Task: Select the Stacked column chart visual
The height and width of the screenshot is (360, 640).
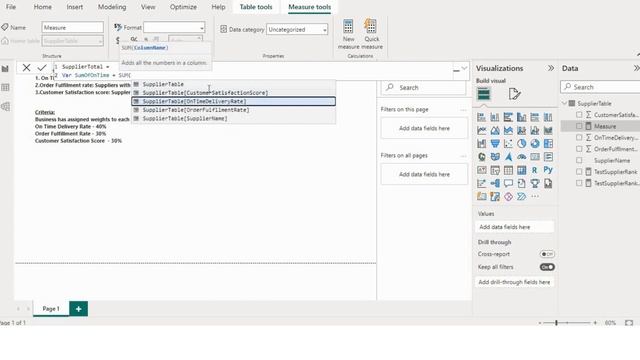Action: click(x=495, y=118)
